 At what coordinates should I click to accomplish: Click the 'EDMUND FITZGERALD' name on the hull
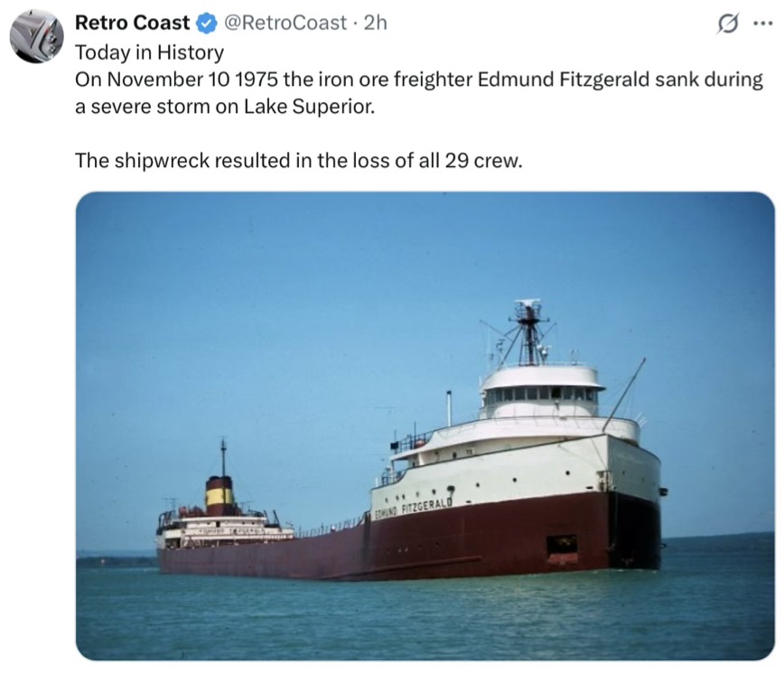pyautogui.click(x=412, y=509)
